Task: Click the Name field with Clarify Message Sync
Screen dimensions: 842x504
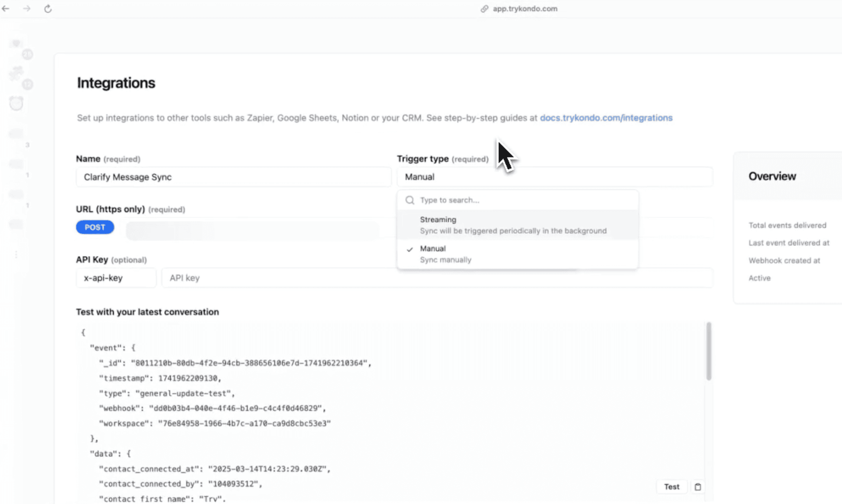Action: point(233,177)
